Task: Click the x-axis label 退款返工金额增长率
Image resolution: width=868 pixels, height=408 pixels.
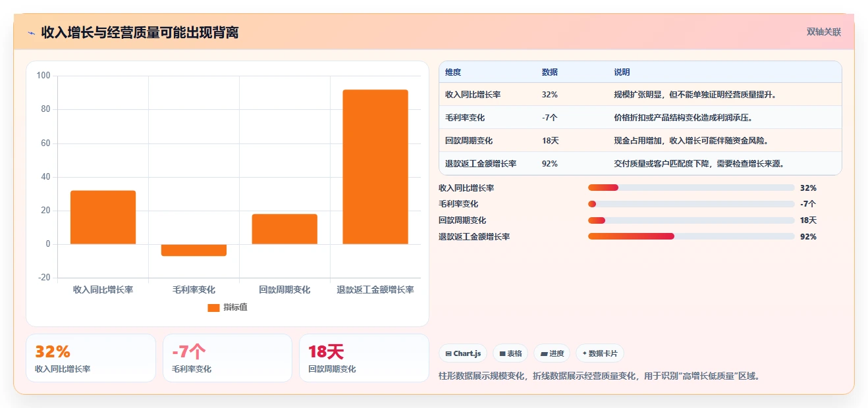Action: (x=375, y=290)
